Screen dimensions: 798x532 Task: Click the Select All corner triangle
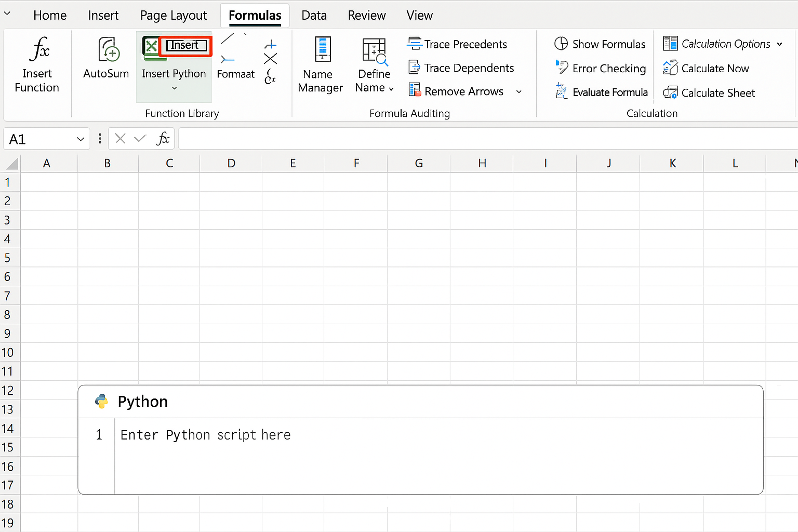[11, 164]
